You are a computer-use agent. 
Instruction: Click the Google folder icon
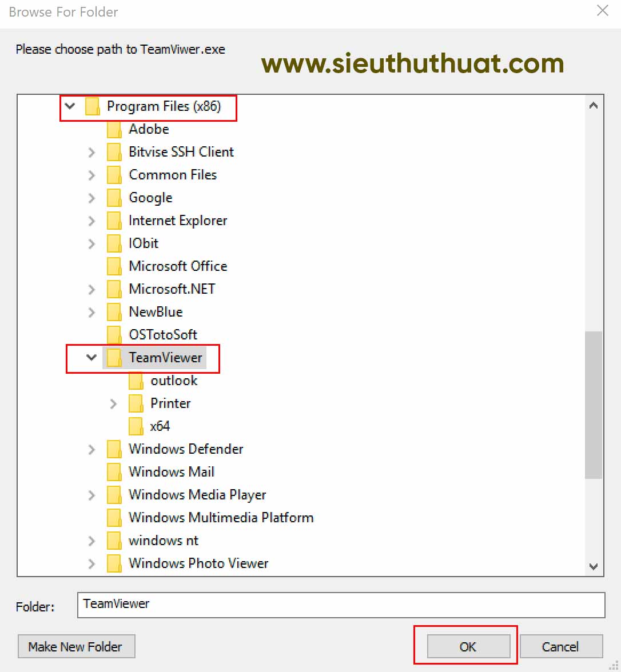tap(114, 198)
